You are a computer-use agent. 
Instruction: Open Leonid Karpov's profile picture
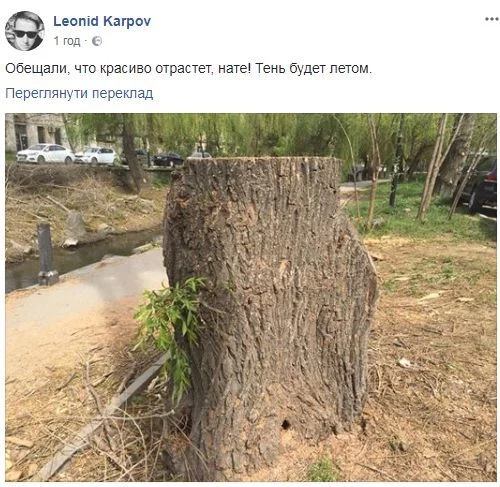24,31
